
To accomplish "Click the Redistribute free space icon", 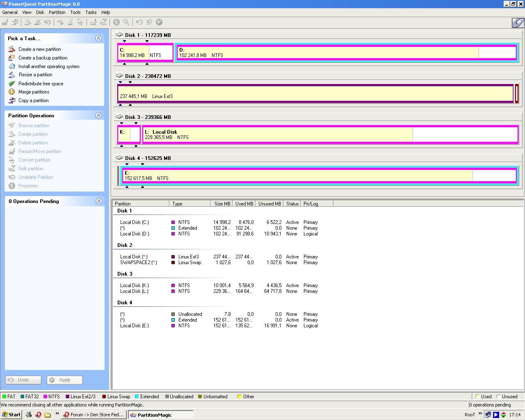I will click(12, 84).
